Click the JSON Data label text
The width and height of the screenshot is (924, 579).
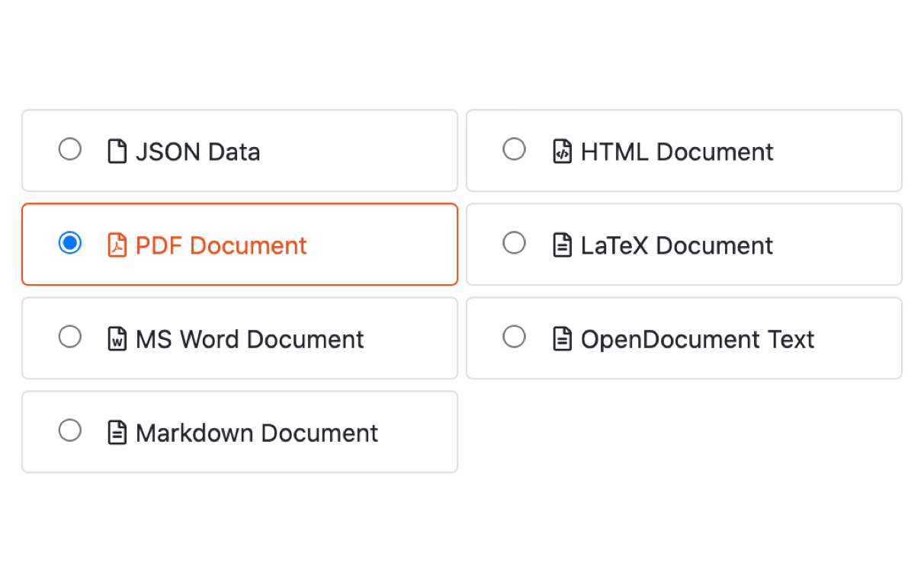click(197, 152)
